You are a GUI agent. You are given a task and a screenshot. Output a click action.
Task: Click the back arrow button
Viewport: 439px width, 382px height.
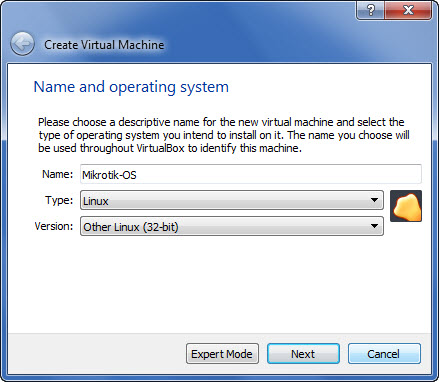(x=22, y=44)
